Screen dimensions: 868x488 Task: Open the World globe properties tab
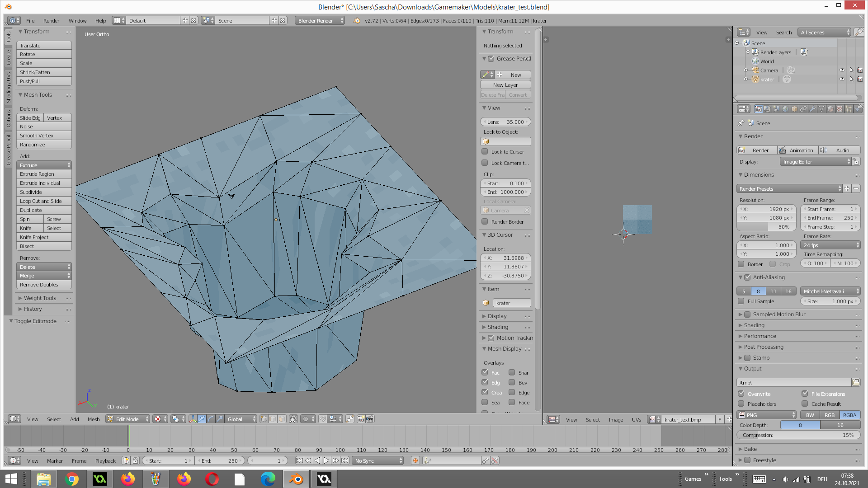785,109
